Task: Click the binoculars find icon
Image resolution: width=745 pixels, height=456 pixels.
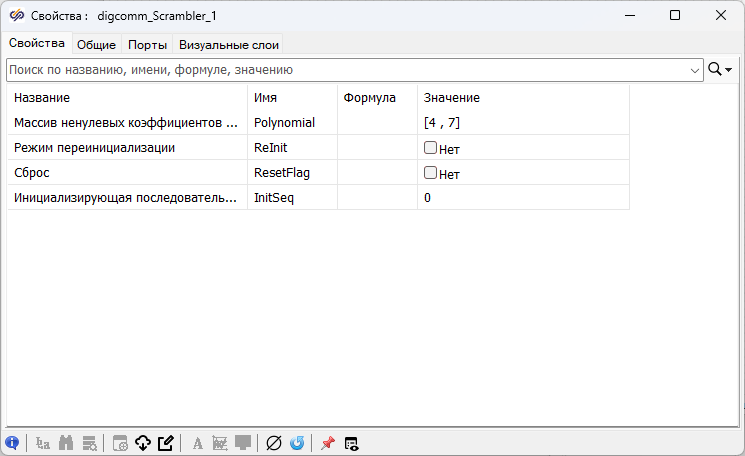Action: click(67, 443)
